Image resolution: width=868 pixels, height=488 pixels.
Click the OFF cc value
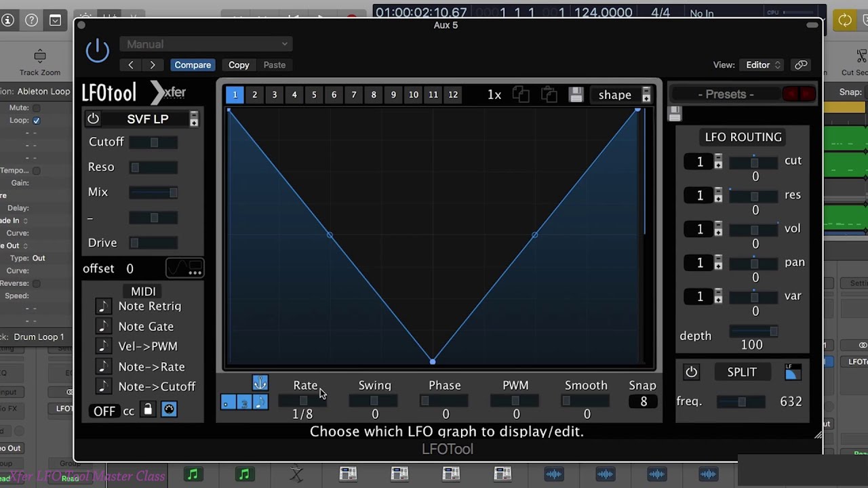point(104,411)
